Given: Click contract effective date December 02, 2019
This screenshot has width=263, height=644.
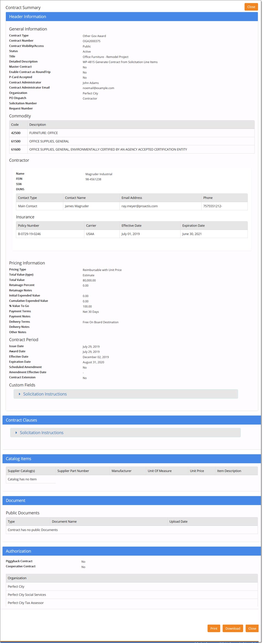Looking at the screenshot, I should click(96, 357).
